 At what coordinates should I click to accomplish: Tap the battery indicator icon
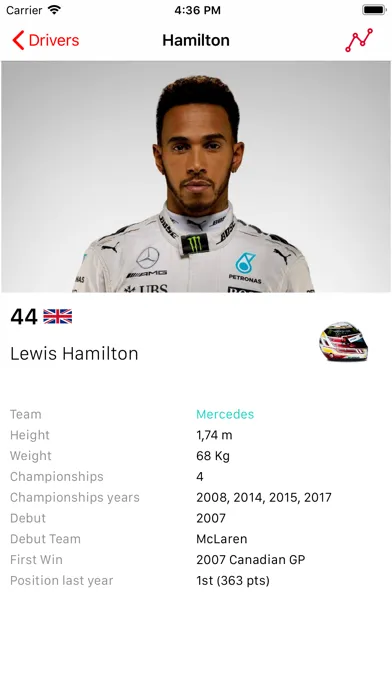coord(374,10)
